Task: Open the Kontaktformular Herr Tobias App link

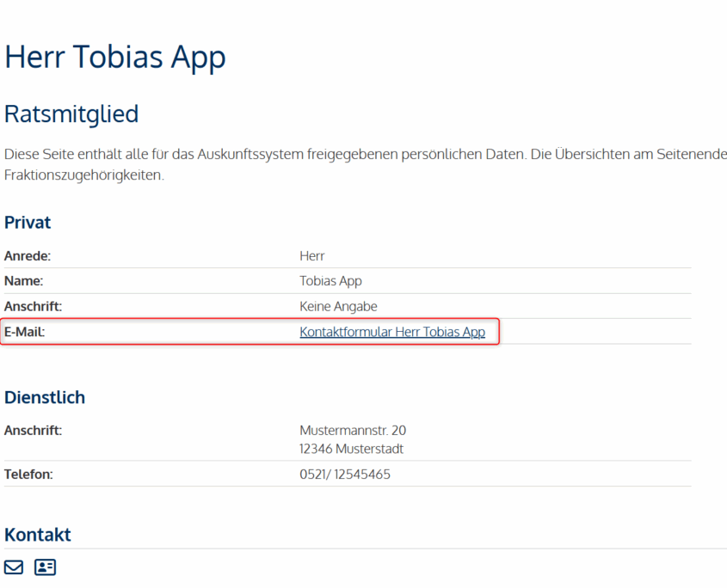Action: [392, 332]
